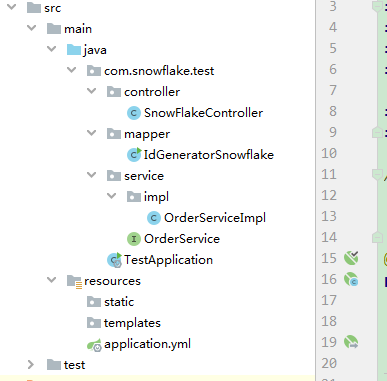Collapse the resources folder chevron
The image size is (387, 381).
(51, 280)
